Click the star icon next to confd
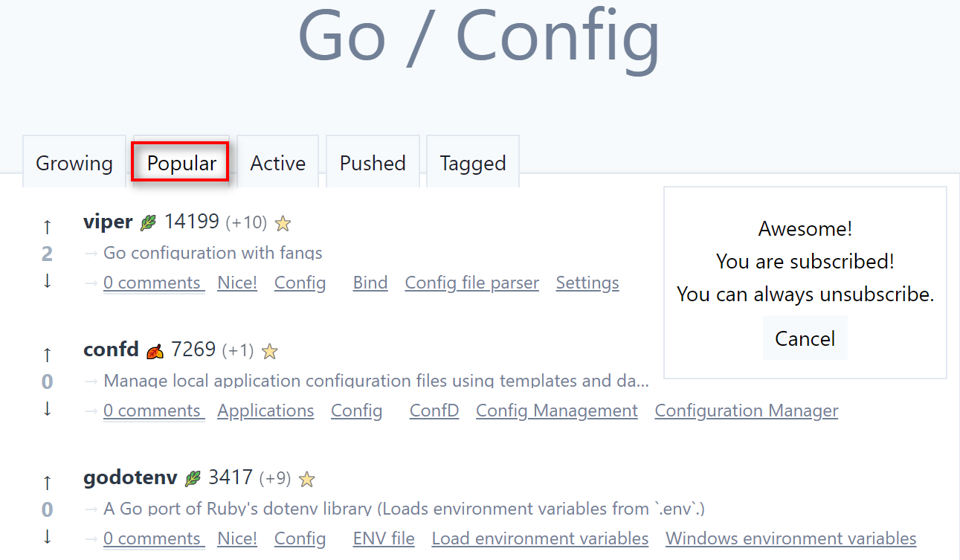The image size is (960, 560). pyautogui.click(x=270, y=350)
